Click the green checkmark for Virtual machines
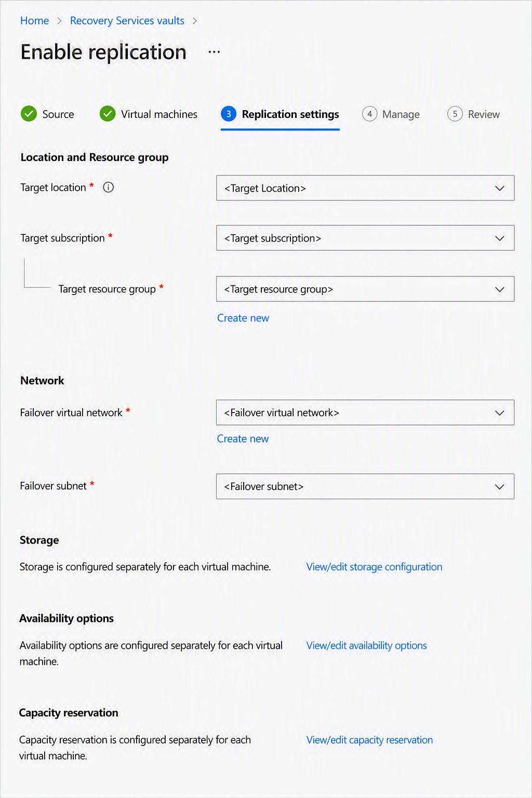The width and height of the screenshot is (532, 798). (108, 114)
